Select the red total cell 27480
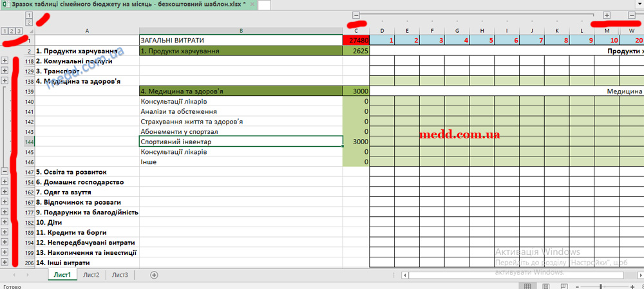Image resolution: width=644 pixels, height=289 pixels. [356, 41]
